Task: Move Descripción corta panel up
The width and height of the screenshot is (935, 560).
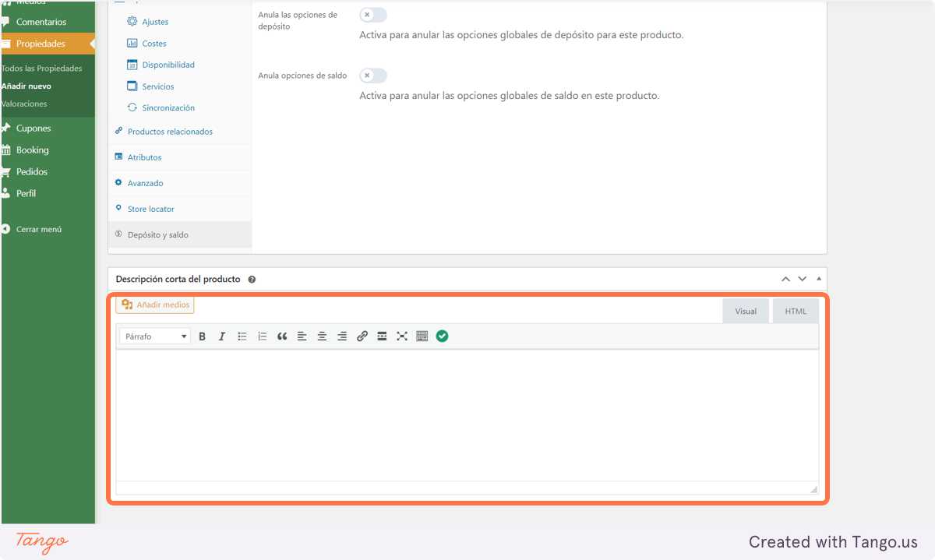Action: 785,279
